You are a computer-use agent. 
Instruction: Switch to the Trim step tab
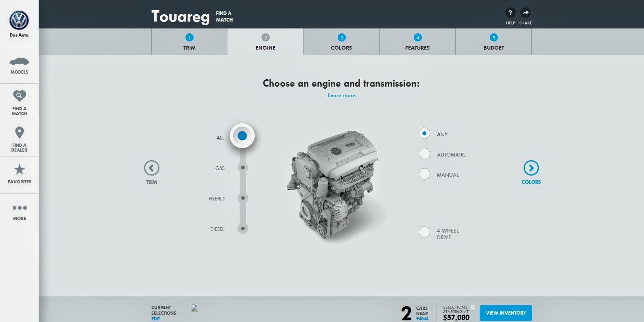pyautogui.click(x=189, y=42)
